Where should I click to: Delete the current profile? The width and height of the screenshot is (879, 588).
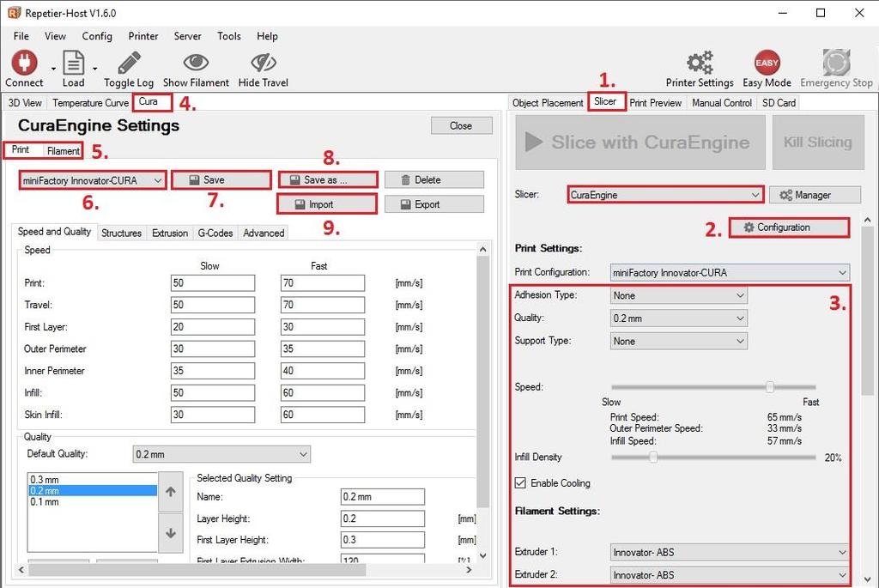pos(434,180)
